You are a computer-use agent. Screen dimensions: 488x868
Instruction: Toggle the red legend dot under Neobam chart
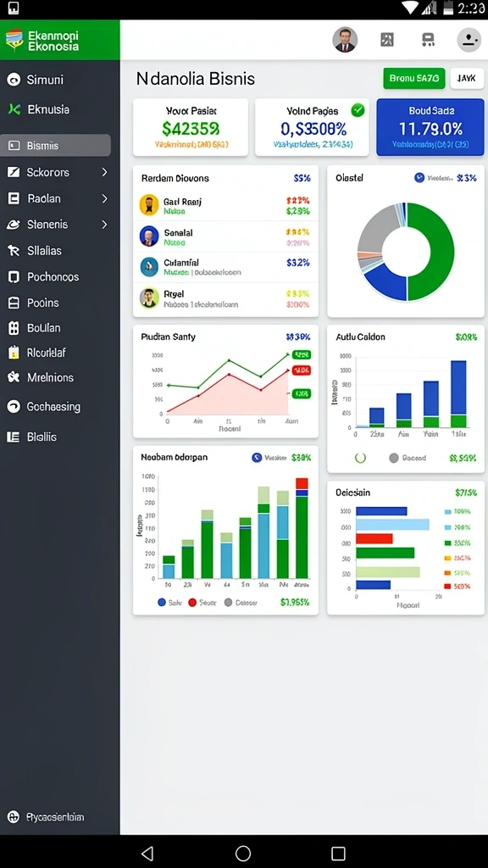192,603
